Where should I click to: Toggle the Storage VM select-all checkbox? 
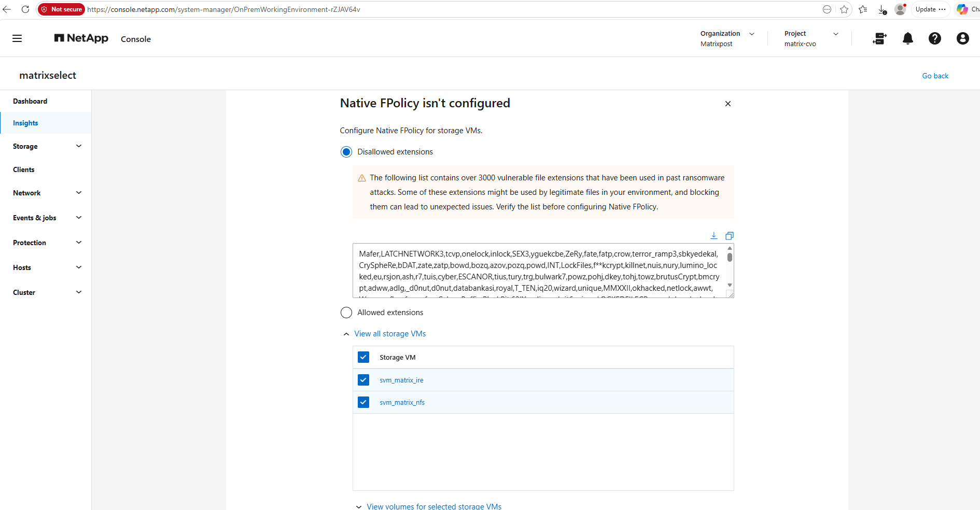(x=363, y=357)
